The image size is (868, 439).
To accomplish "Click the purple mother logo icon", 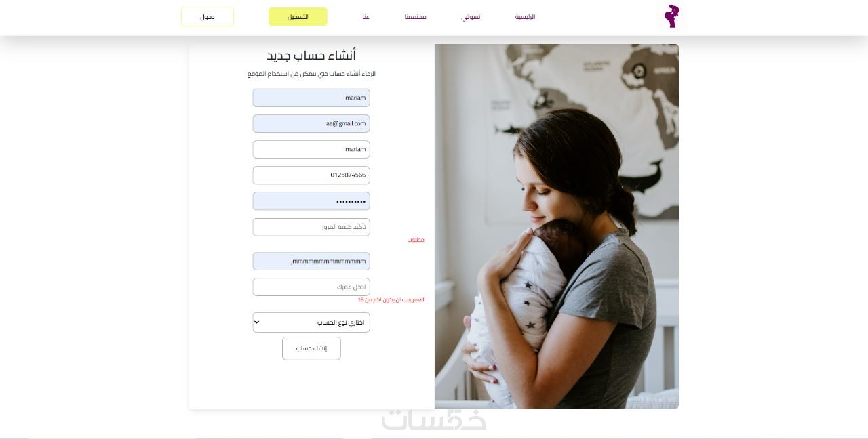I will [671, 16].
